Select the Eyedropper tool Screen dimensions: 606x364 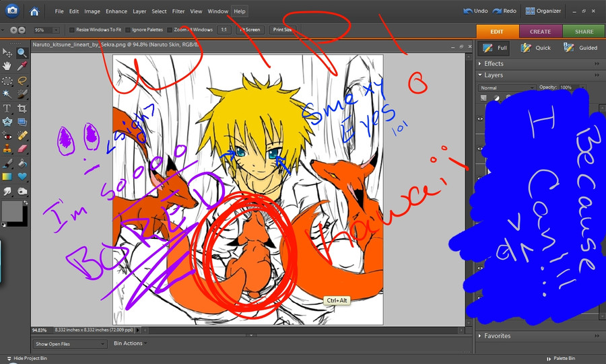click(22, 67)
